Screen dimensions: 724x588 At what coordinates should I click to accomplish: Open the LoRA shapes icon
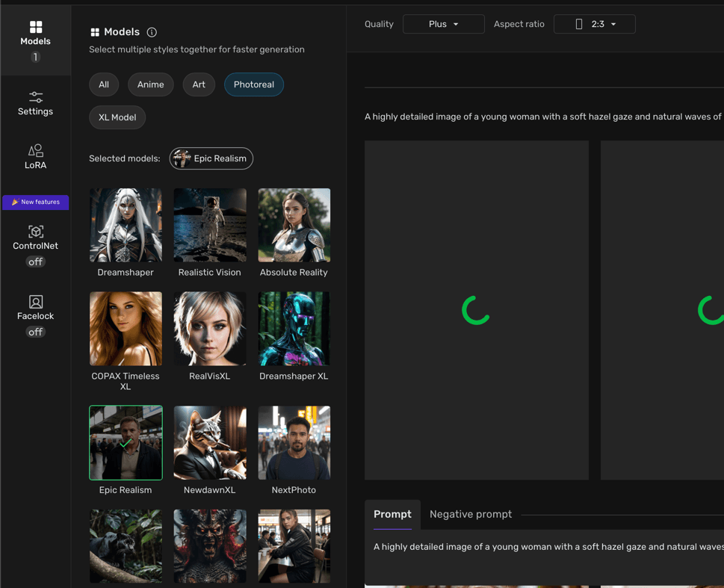click(35, 150)
